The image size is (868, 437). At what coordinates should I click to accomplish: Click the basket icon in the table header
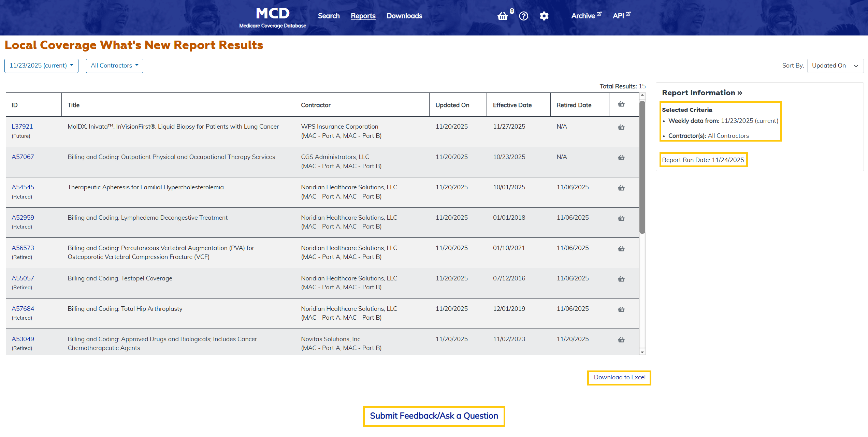point(621,104)
